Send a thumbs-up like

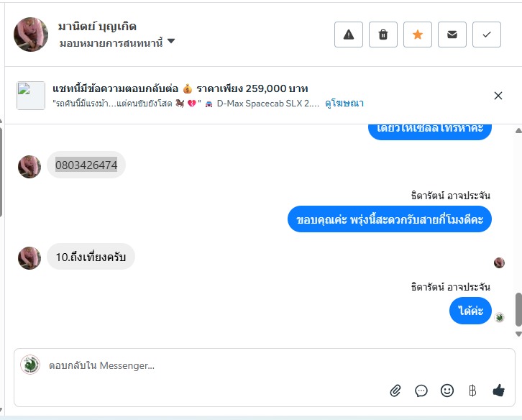pos(498,390)
